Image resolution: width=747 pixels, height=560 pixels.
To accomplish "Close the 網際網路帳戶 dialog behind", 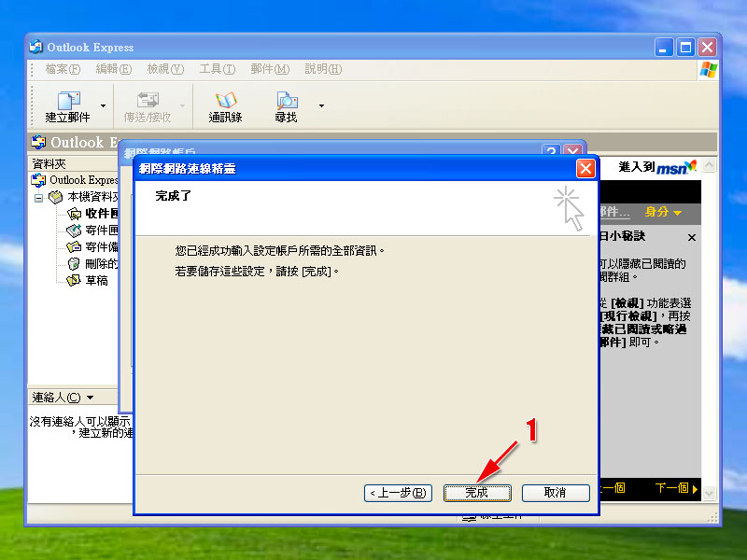I will (573, 150).
